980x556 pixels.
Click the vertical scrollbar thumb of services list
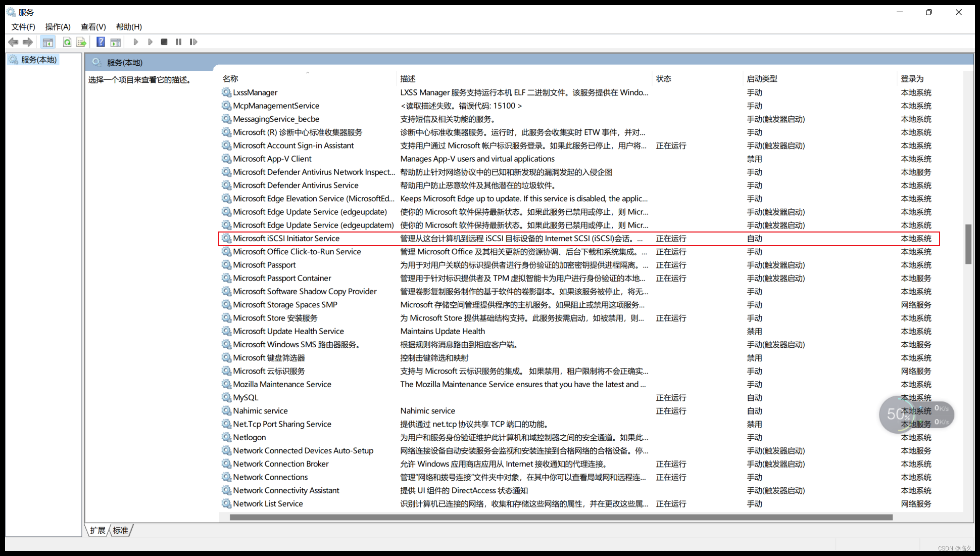click(968, 244)
